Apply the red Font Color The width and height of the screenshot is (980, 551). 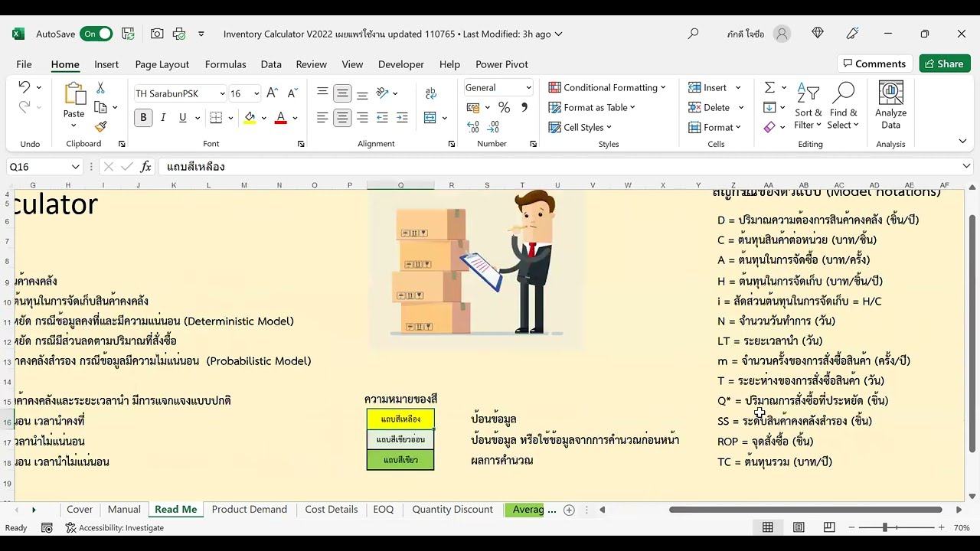[280, 117]
